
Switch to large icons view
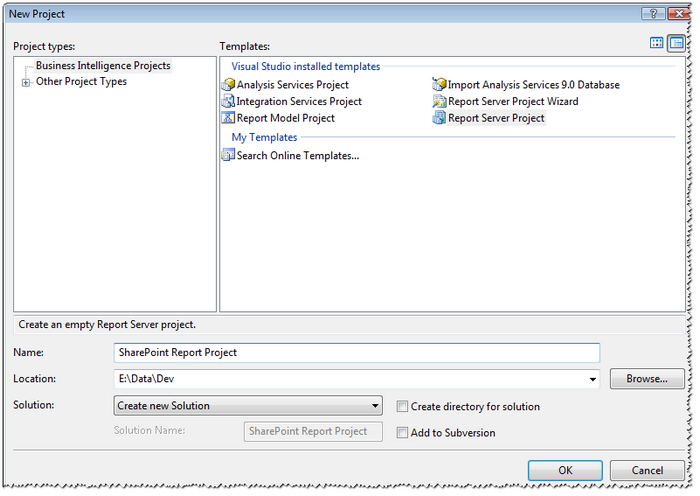(657, 43)
